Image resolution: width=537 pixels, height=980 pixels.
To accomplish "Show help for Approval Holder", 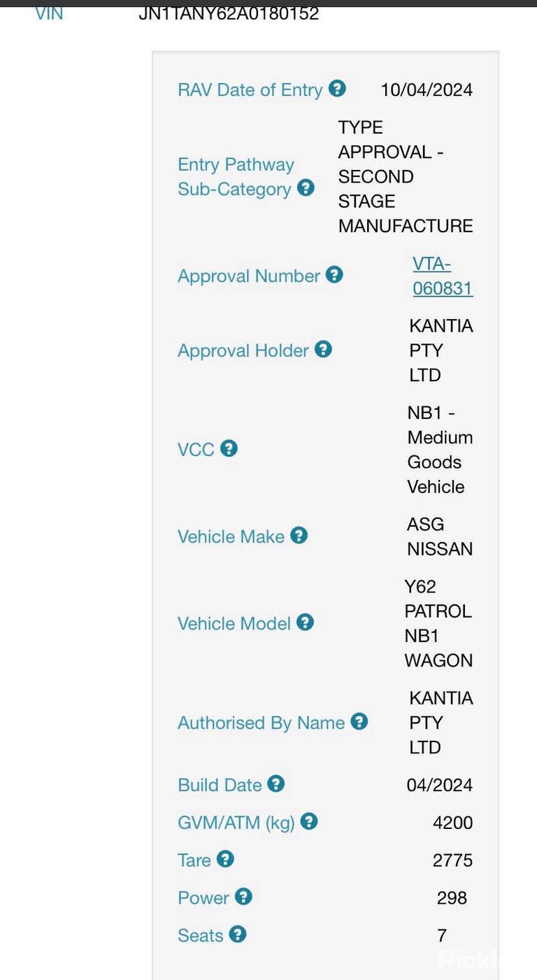I will click(x=323, y=349).
